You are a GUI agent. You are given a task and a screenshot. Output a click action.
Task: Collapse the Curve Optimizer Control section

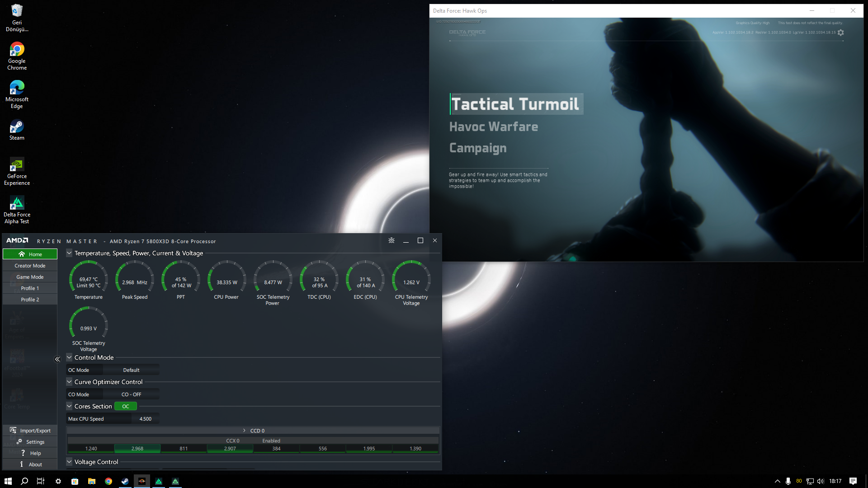pyautogui.click(x=69, y=382)
